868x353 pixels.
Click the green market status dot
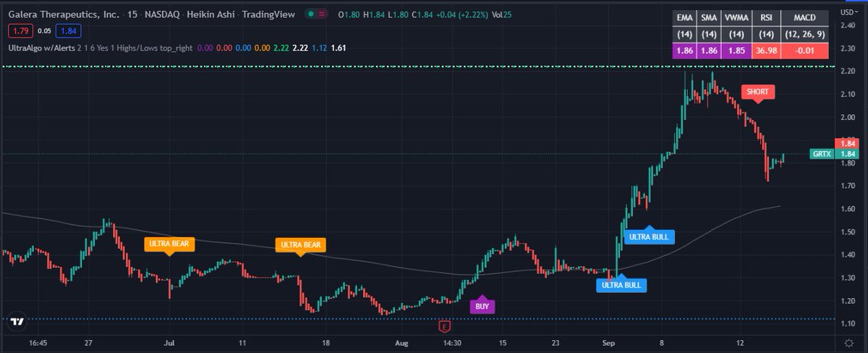coord(310,14)
